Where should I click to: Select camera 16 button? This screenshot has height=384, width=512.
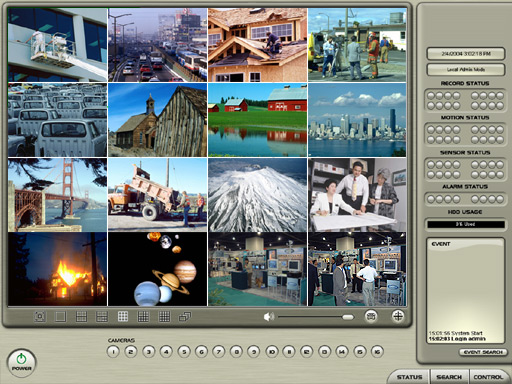click(x=377, y=351)
